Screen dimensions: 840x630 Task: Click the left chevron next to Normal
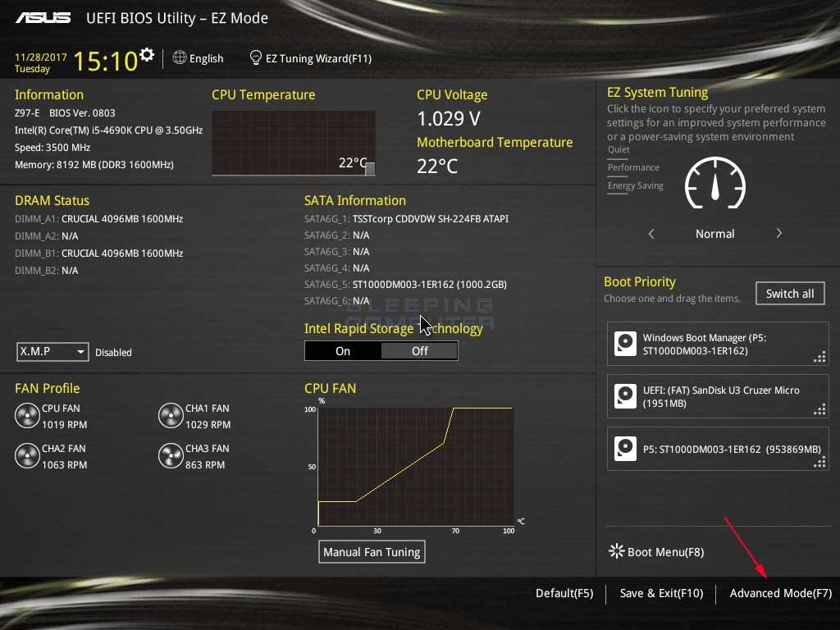click(651, 233)
